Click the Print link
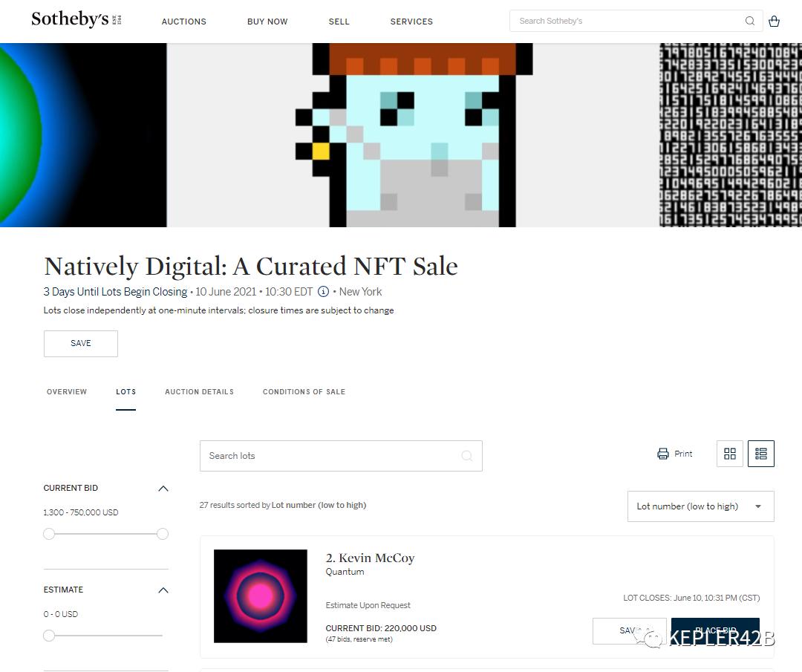802x672 pixels. point(683,454)
